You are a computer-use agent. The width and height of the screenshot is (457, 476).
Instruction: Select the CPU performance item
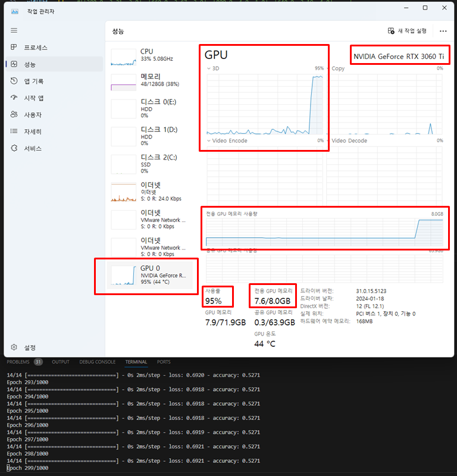(151, 57)
